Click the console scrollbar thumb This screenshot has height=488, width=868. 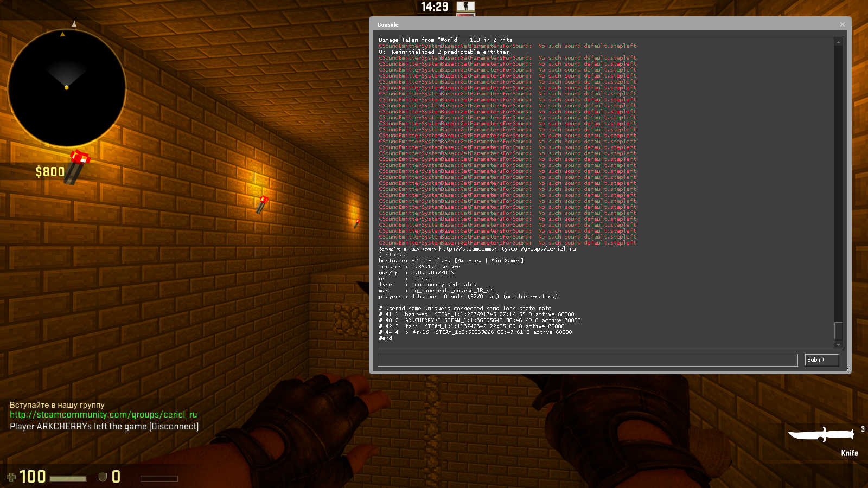click(838, 330)
